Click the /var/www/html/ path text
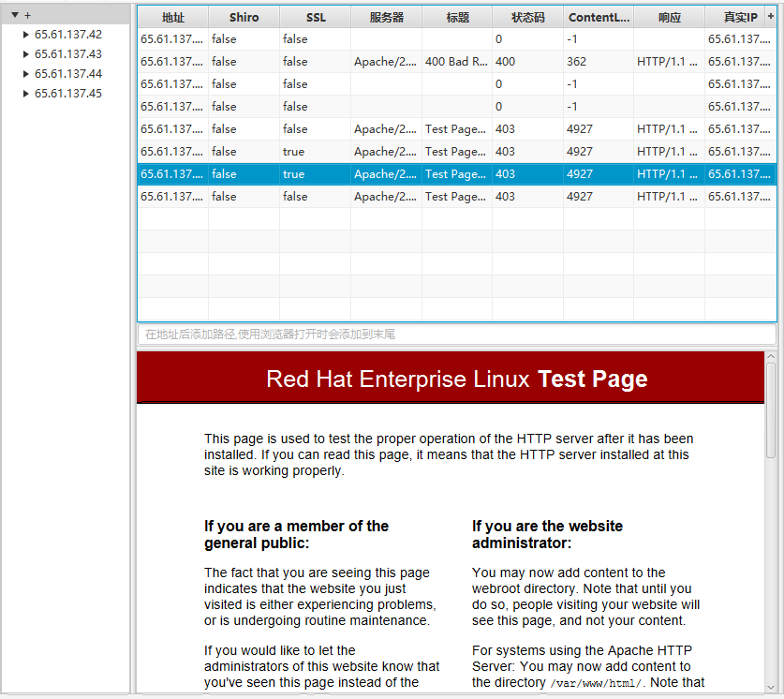This screenshot has width=784, height=699. 596,683
